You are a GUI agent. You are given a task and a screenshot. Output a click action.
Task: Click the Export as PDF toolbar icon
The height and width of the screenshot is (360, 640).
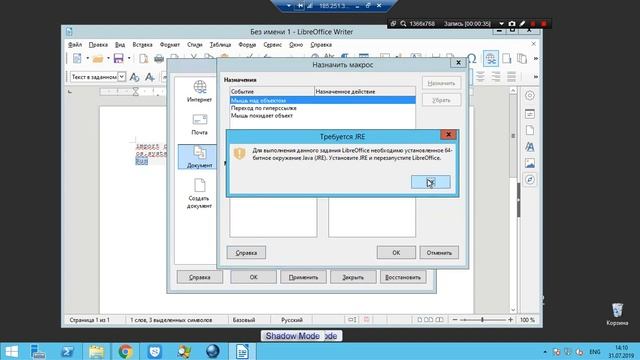tap(143, 58)
